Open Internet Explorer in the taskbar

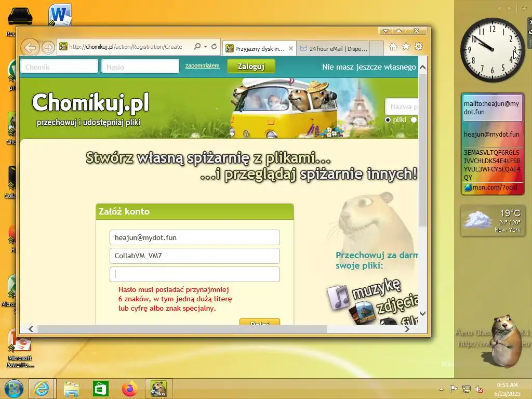(42, 389)
